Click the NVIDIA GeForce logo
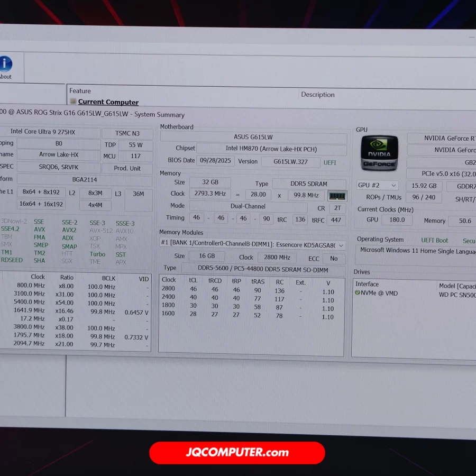 tap(379, 153)
